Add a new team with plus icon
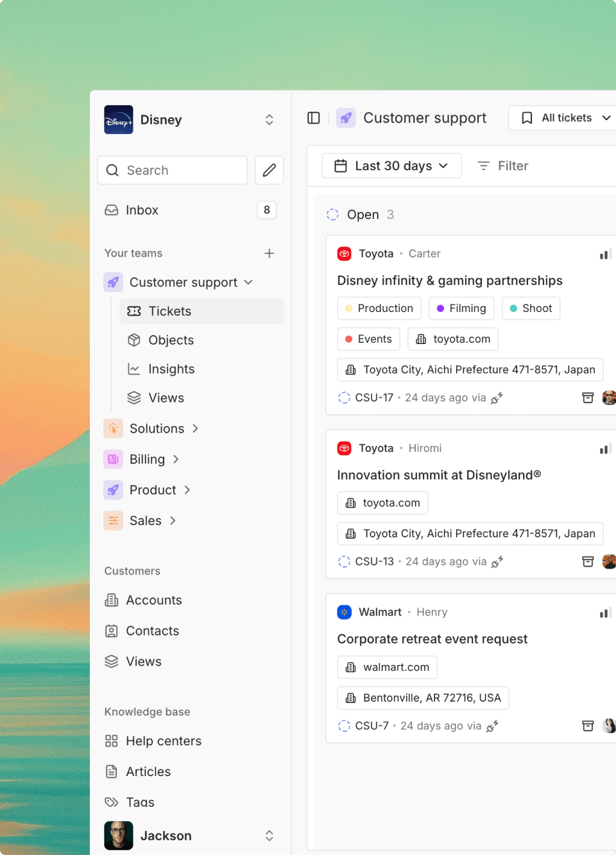Image resolution: width=616 pixels, height=855 pixels. point(269,254)
